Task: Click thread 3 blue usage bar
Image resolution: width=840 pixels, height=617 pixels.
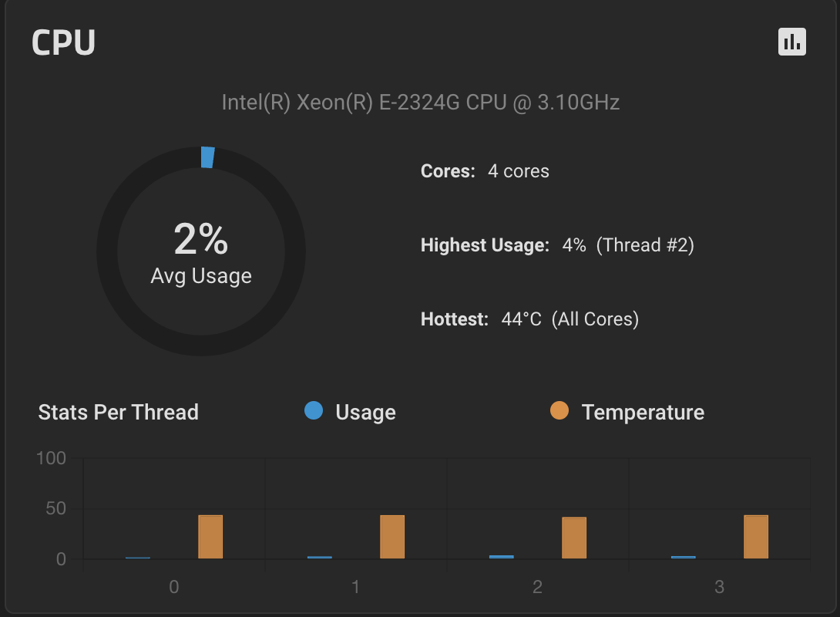Action: (684, 558)
